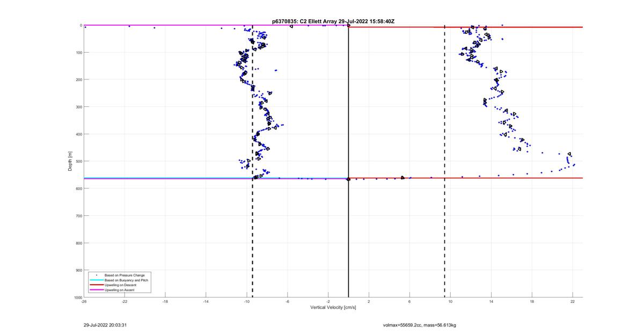Click the y-axis tick label '800'

(x=78, y=243)
